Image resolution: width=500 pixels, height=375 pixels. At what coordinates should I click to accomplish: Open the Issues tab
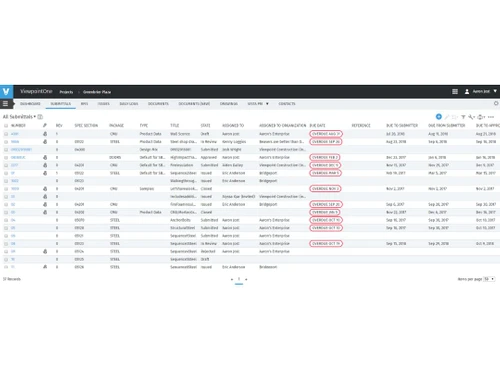[x=104, y=104]
